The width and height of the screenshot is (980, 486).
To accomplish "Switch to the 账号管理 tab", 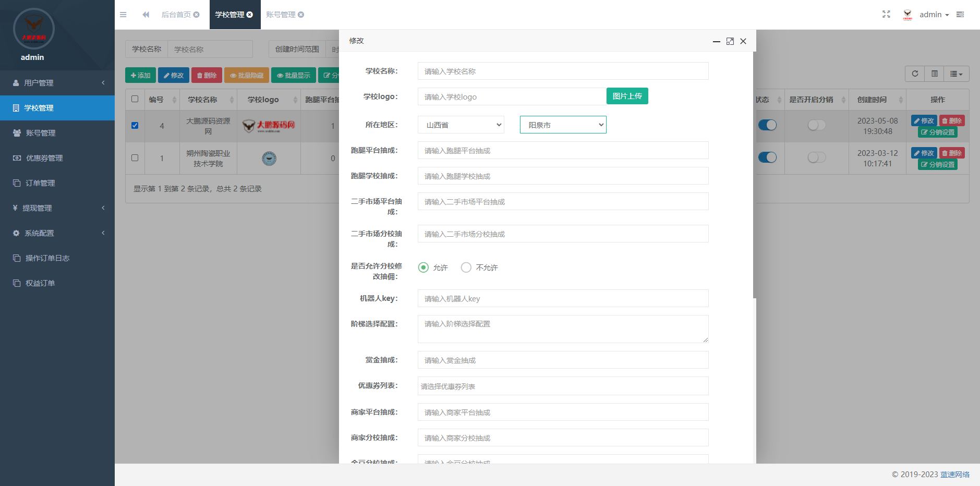I will pos(282,15).
